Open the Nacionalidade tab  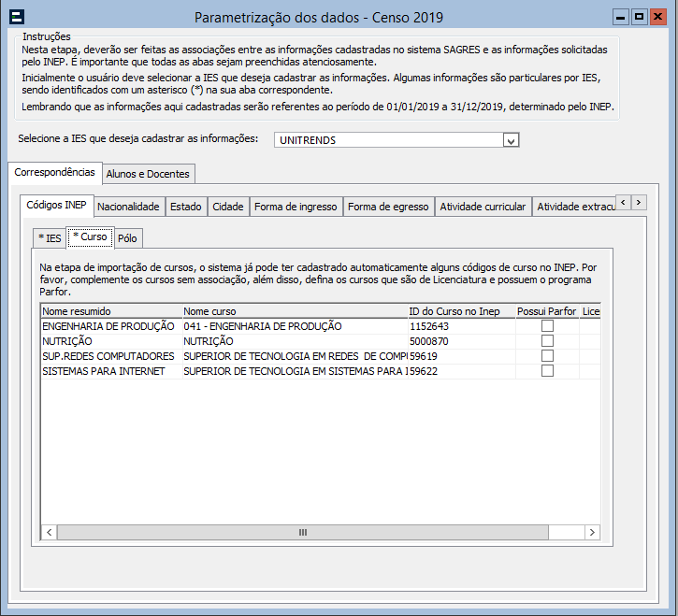tap(128, 207)
